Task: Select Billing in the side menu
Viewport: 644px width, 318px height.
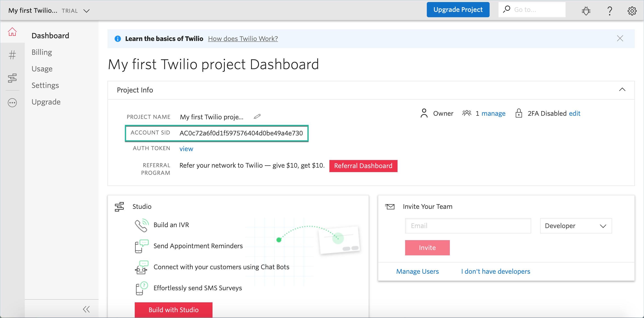Action: coord(42,52)
